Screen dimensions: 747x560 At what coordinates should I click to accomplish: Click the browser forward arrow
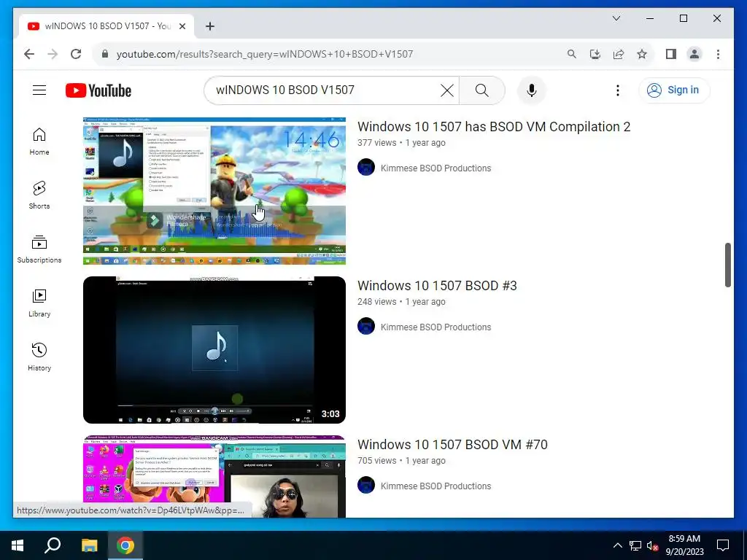coord(53,54)
